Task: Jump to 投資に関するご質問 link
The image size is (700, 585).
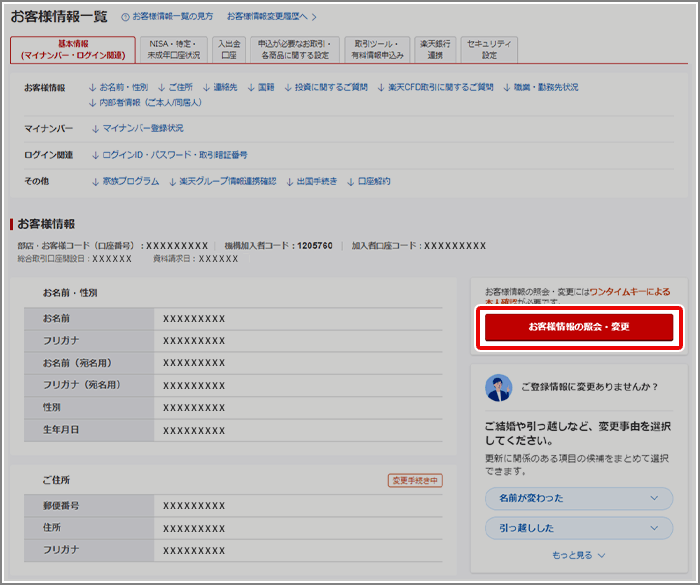Action: (x=326, y=87)
